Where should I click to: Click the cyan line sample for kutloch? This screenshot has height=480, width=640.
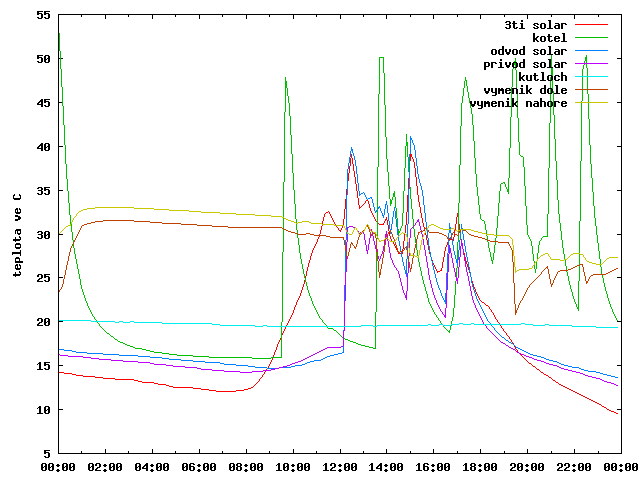coord(591,77)
